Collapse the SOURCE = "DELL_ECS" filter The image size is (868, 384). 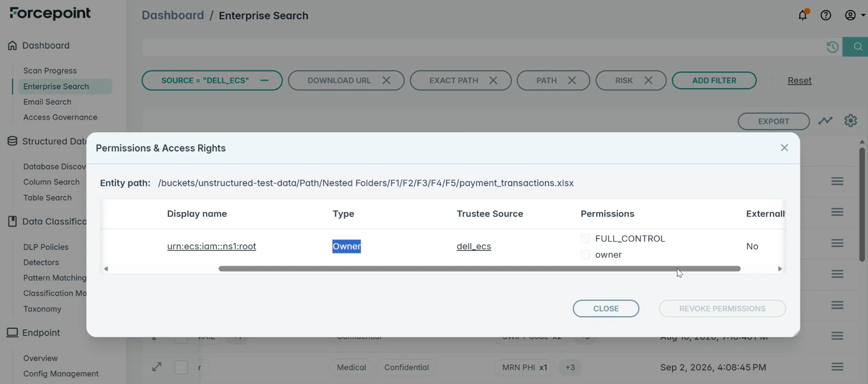coord(264,80)
